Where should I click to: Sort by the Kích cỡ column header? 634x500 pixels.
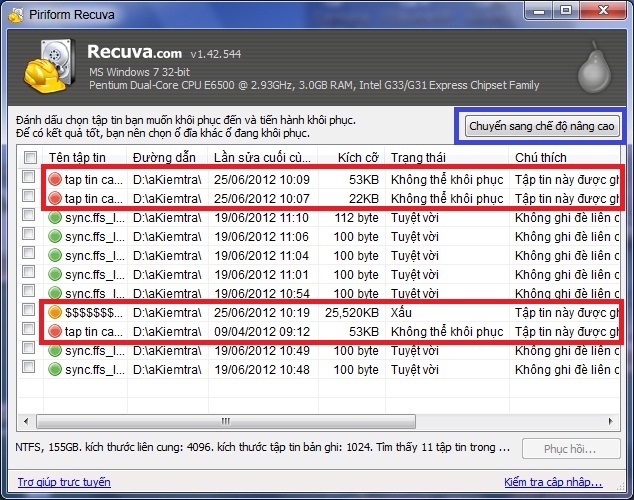[x=351, y=157]
